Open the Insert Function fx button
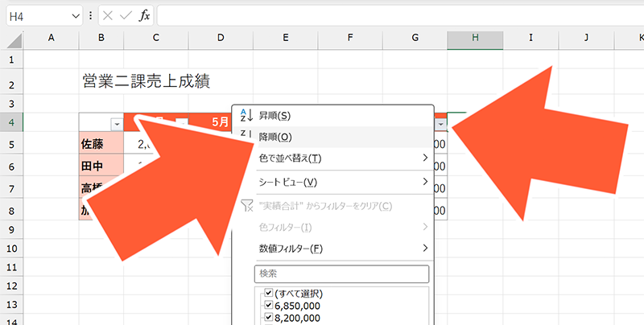This screenshot has width=644, height=325. [144, 16]
